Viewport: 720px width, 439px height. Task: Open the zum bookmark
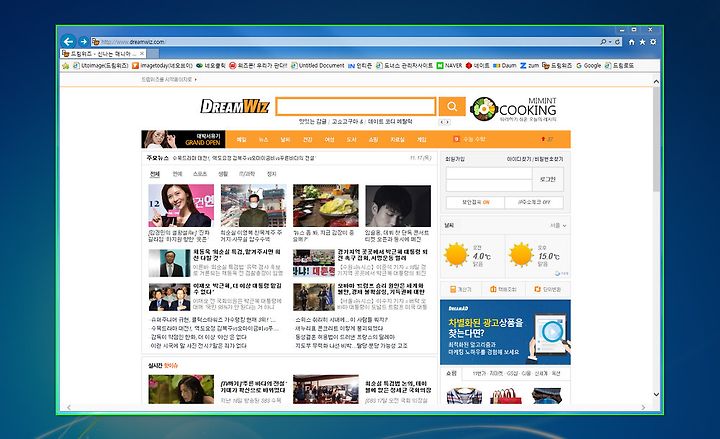pyautogui.click(x=529, y=66)
